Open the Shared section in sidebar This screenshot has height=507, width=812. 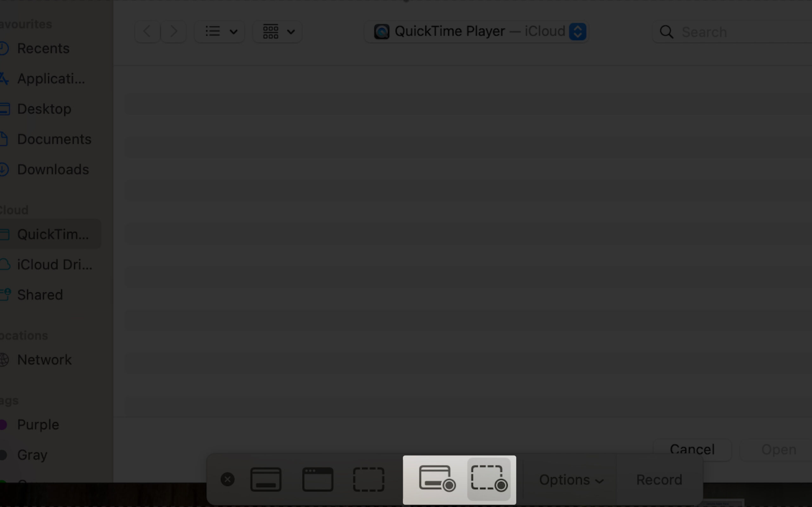click(40, 295)
